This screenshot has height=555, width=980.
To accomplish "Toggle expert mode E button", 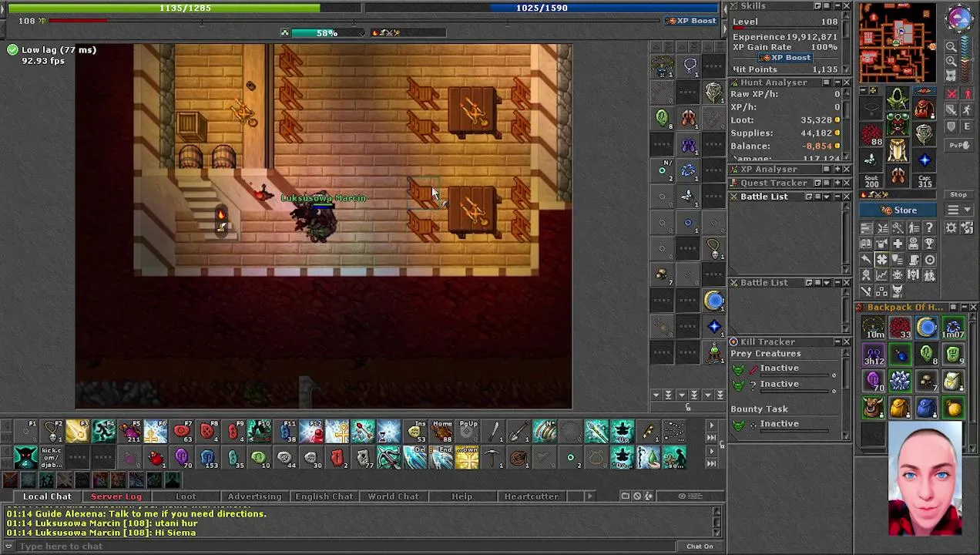I will point(968,126).
